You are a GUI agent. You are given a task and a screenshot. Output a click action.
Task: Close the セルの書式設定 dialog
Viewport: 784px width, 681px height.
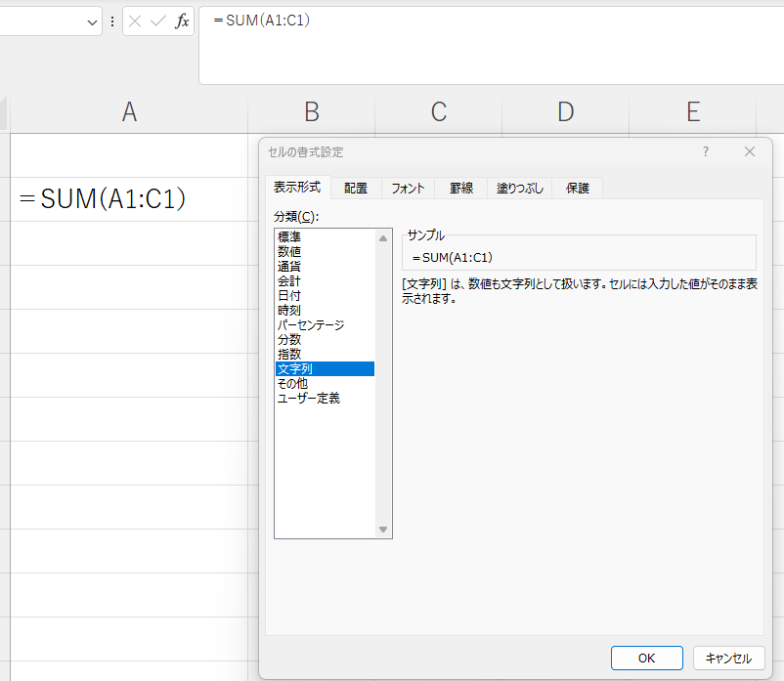[750, 151]
